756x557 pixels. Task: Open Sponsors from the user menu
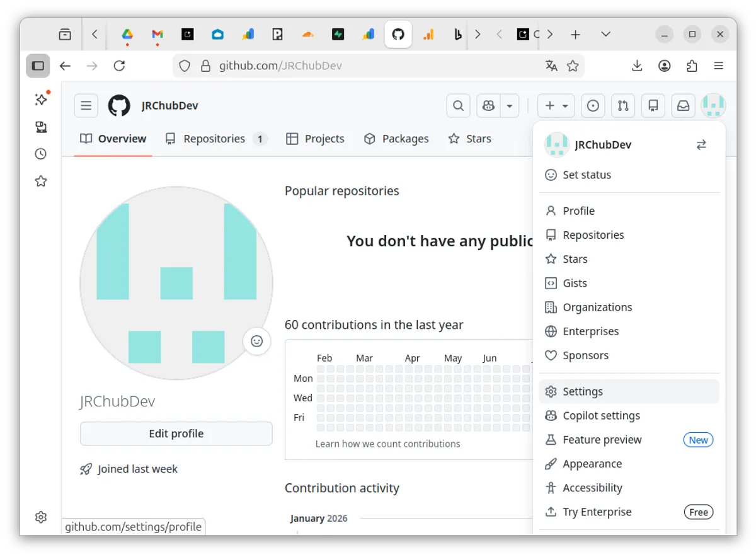point(629,355)
